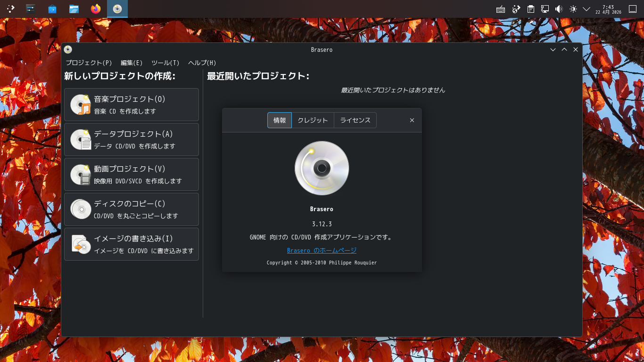Open the KDE application launcher
This screenshot has height=362, width=644.
pos(10,8)
